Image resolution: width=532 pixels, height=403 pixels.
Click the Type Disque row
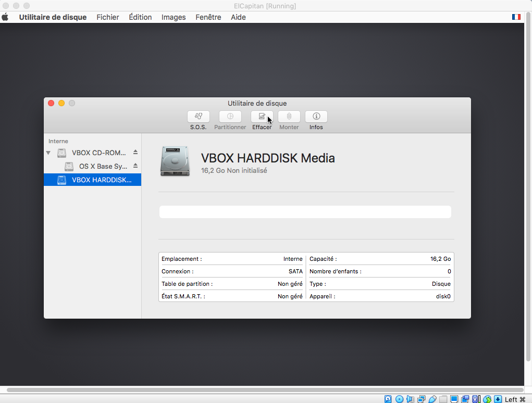[380, 284]
